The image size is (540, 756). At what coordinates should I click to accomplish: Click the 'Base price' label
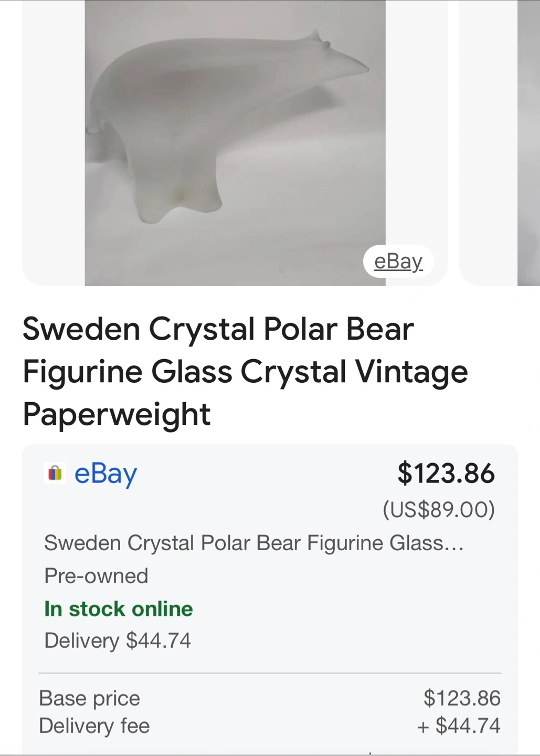pos(89,698)
